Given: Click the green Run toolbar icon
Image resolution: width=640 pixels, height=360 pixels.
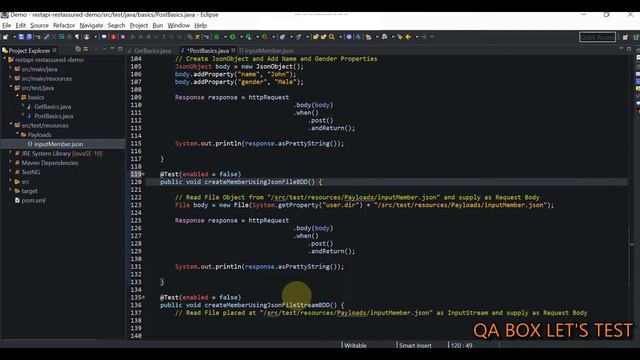Looking at the screenshot, I should click(233, 37).
